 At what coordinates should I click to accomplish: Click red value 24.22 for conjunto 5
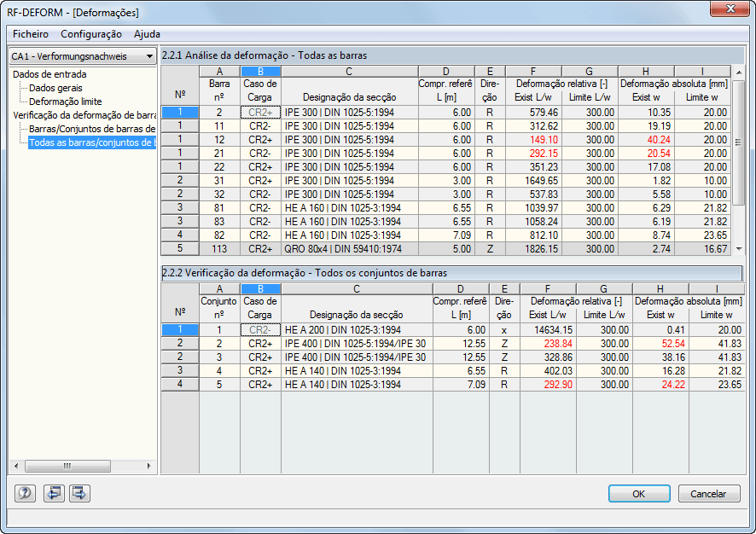click(x=660, y=385)
